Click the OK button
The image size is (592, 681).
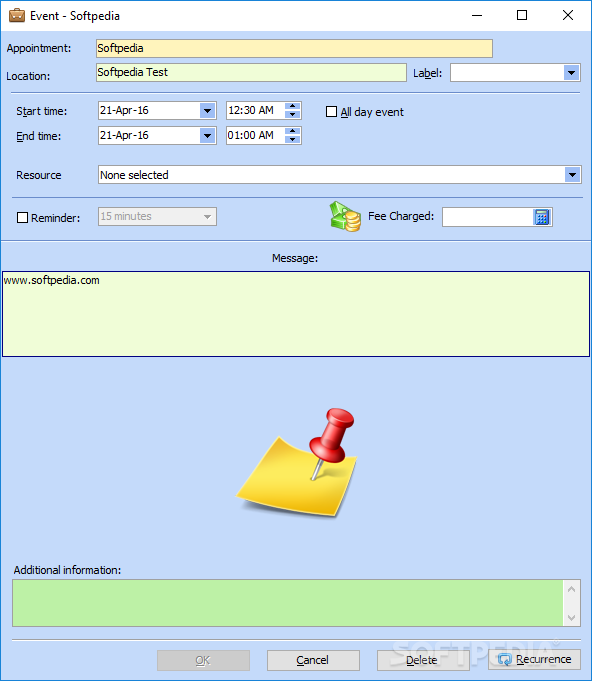click(x=203, y=660)
